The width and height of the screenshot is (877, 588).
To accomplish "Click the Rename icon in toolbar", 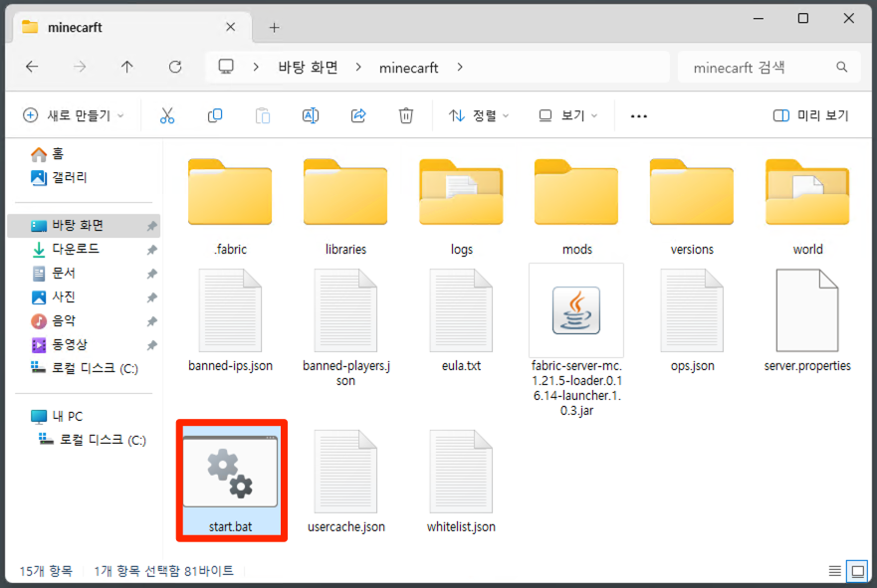I will (311, 115).
